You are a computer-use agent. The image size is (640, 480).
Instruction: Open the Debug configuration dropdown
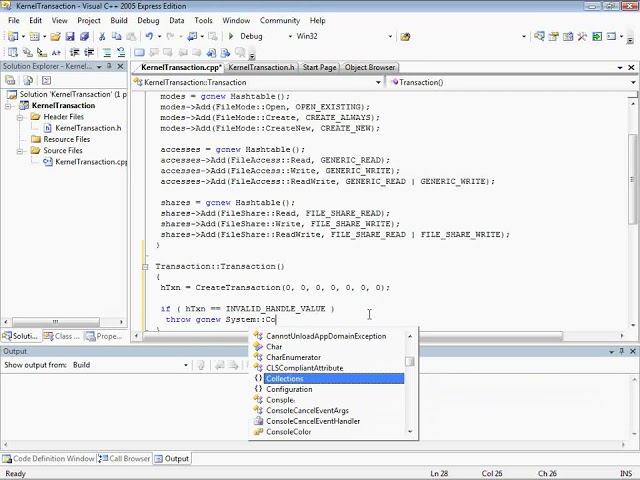tap(290, 36)
